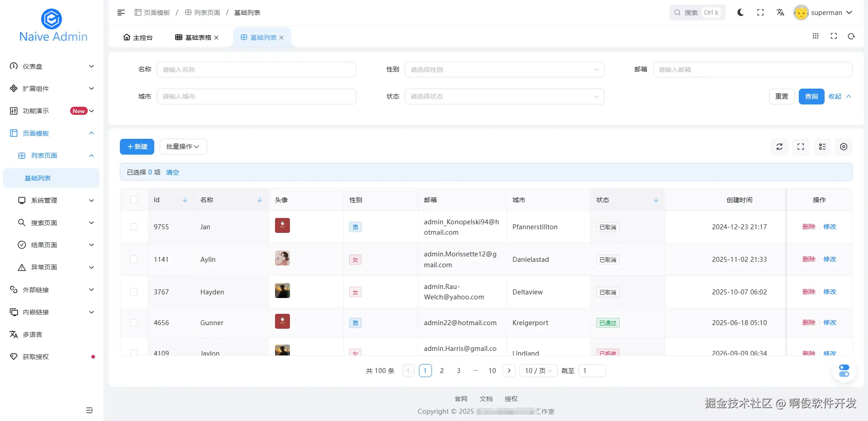
Task: Close the 基础表格 tab
Action: coord(217,38)
